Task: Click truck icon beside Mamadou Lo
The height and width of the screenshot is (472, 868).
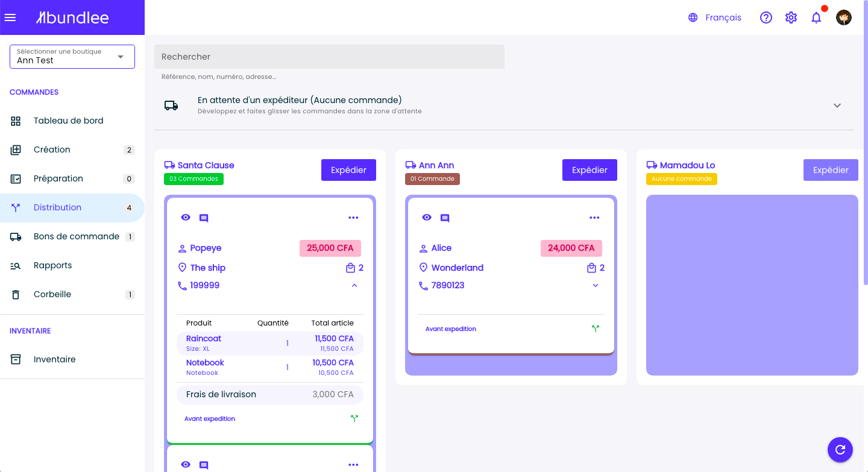Action: click(x=652, y=165)
